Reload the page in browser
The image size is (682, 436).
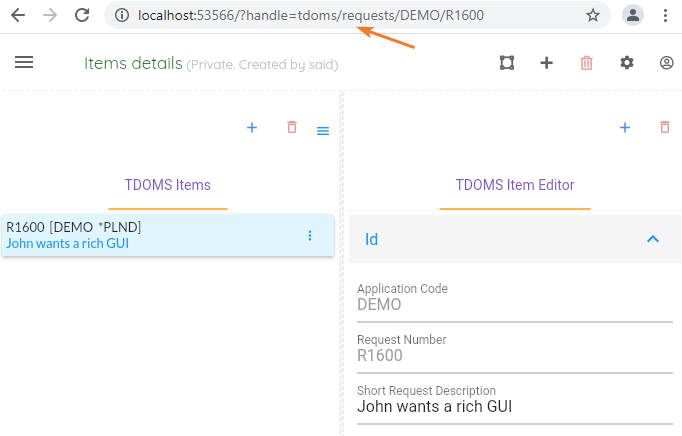coord(82,15)
